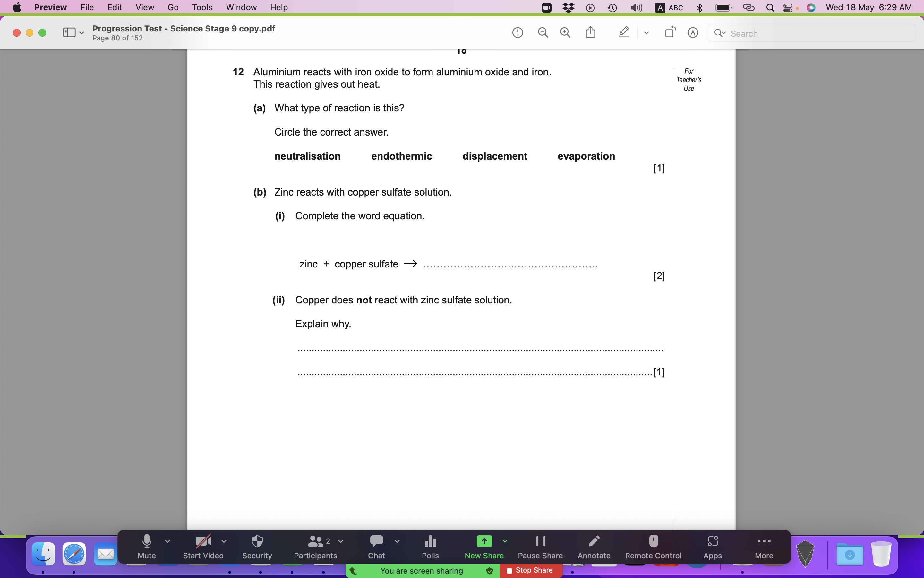This screenshot has height=578, width=924.
Task: Toggle the sidebar view button
Action: (69, 33)
